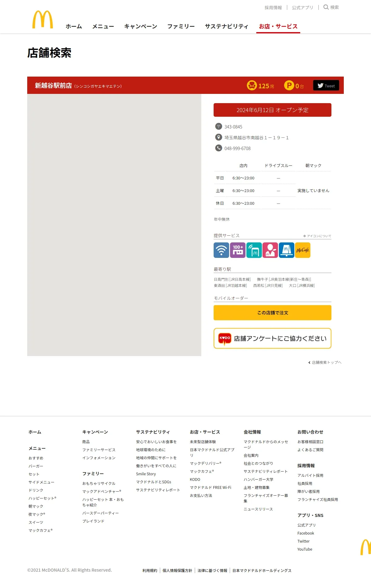Viewport: 371px width, 588px height.
Task: Click the phone icon
Action: click(219, 148)
